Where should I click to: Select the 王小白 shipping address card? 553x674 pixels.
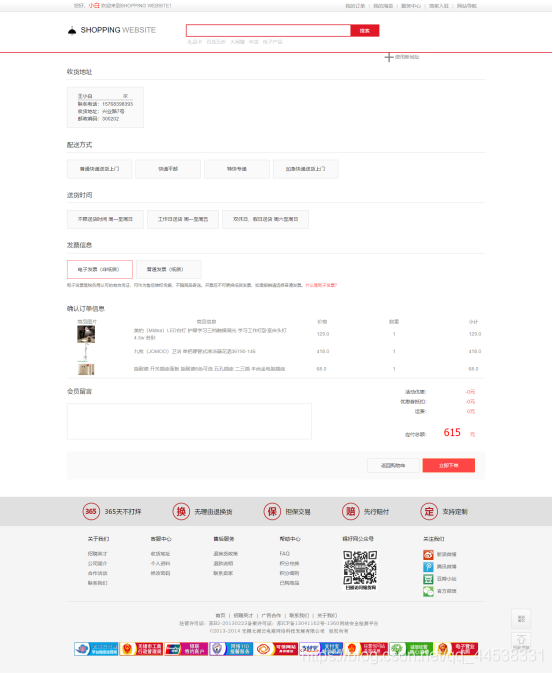[x=105, y=107]
